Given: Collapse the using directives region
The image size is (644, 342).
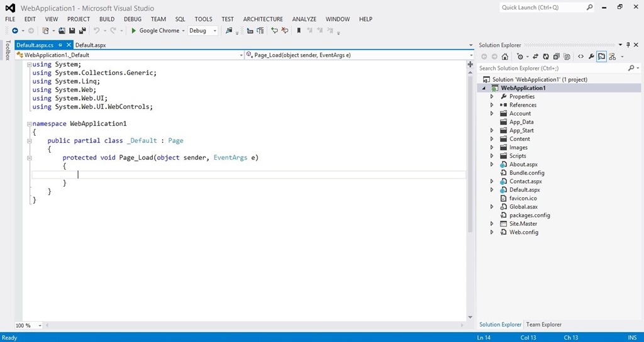Looking at the screenshot, I should [29, 65].
